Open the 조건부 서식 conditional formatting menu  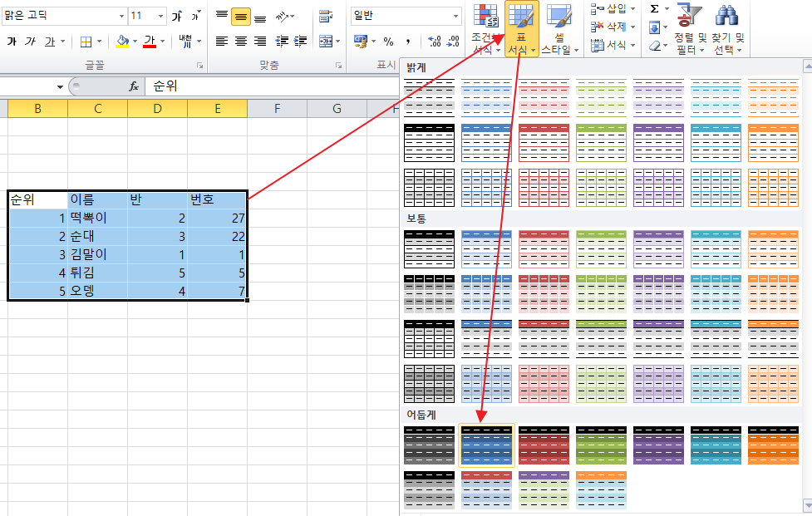[485, 29]
